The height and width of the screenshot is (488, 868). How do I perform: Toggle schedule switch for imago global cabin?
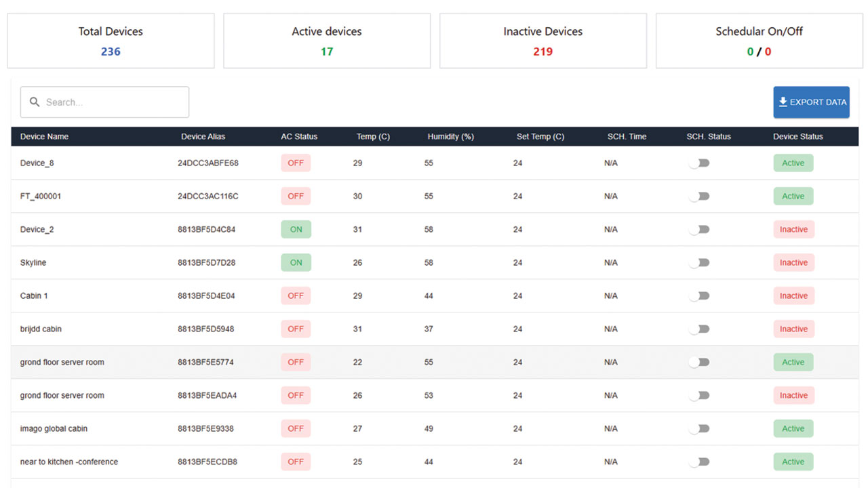(699, 429)
